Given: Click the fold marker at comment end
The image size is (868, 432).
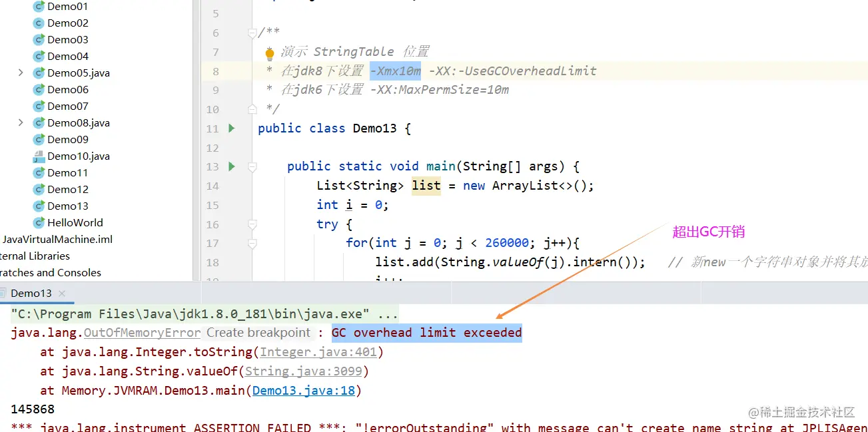Looking at the screenshot, I should coord(252,108).
